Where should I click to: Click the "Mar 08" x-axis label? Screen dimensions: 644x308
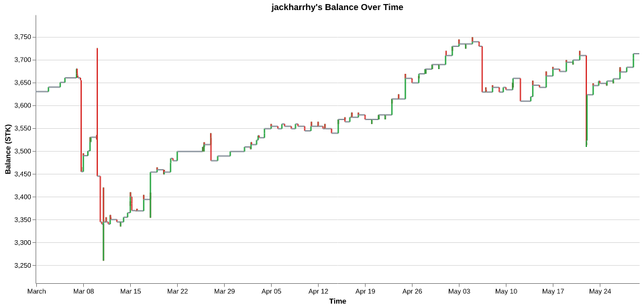[83, 292]
